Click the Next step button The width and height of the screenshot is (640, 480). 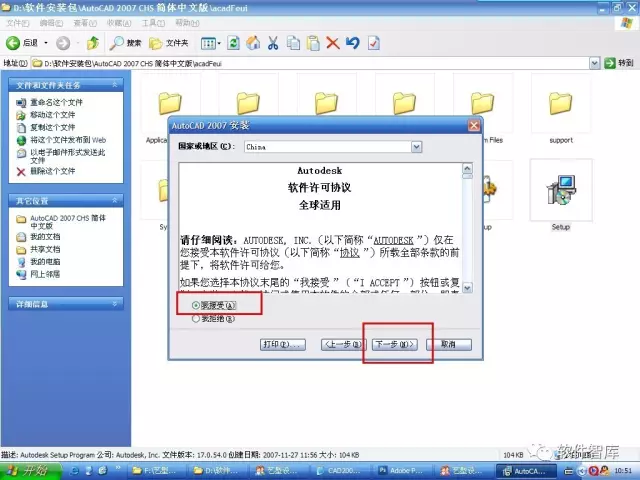point(395,344)
